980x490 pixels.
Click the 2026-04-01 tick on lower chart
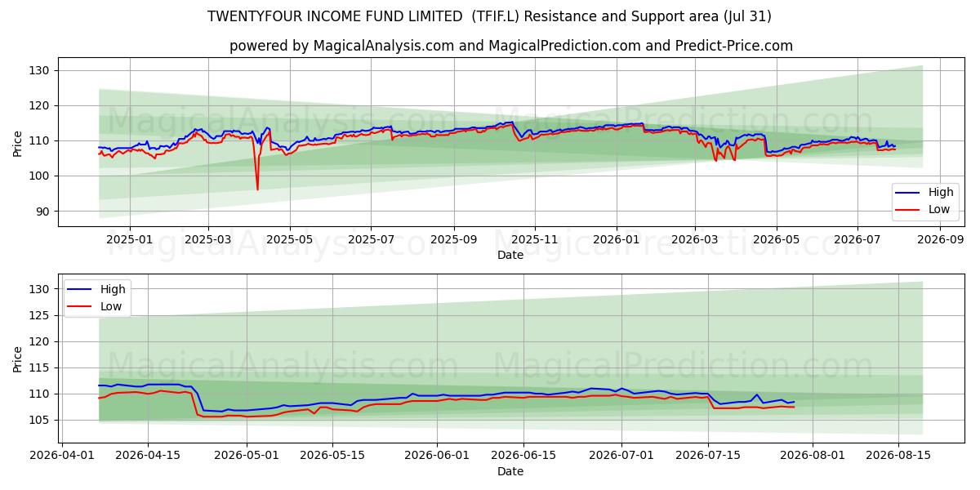coord(62,457)
